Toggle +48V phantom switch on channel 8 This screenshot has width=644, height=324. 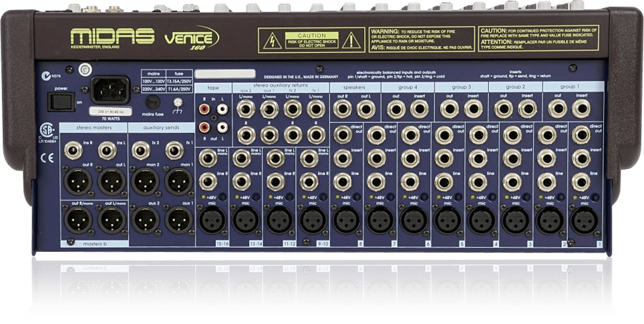358,197
